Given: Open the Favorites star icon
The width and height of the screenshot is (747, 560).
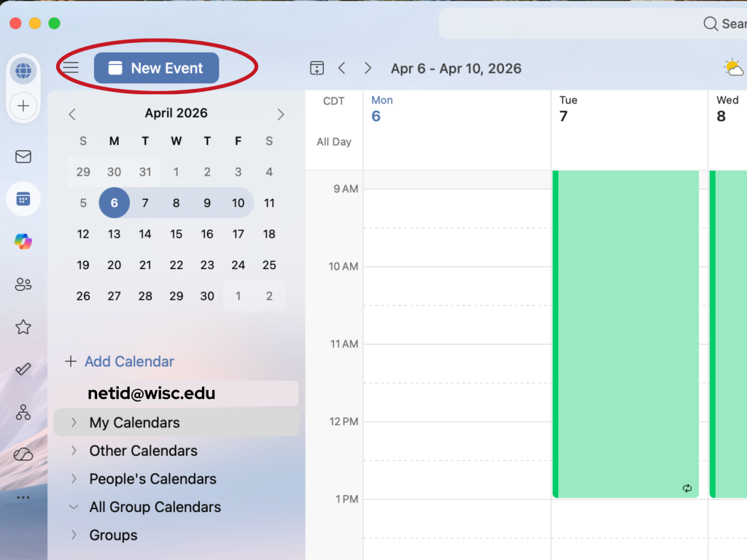Looking at the screenshot, I should pyautogui.click(x=23, y=327).
